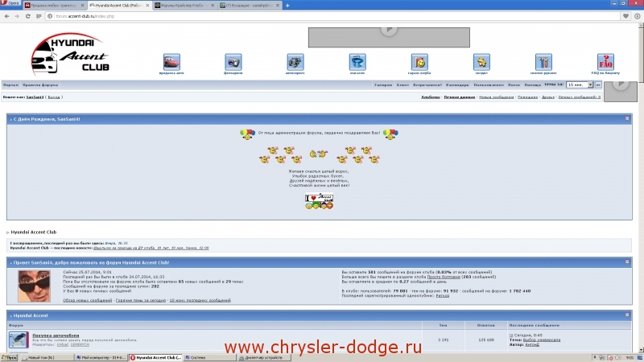Open the Поиск menu item

(x=514, y=85)
